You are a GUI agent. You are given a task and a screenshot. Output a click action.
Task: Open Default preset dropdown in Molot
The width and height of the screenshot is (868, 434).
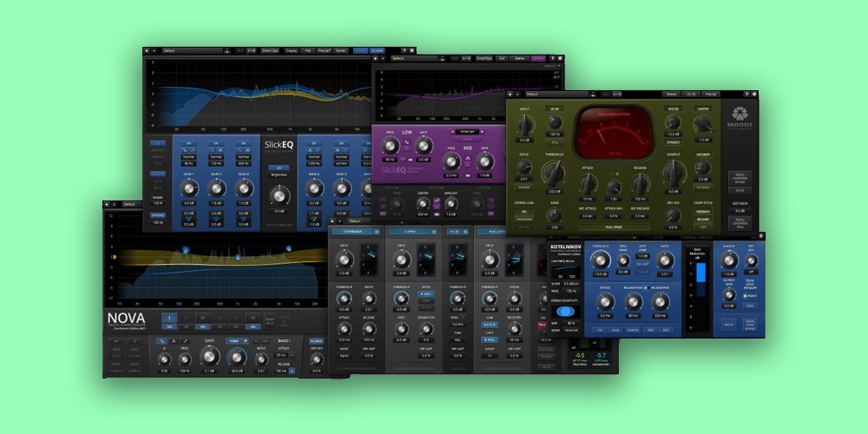point(557,94)
